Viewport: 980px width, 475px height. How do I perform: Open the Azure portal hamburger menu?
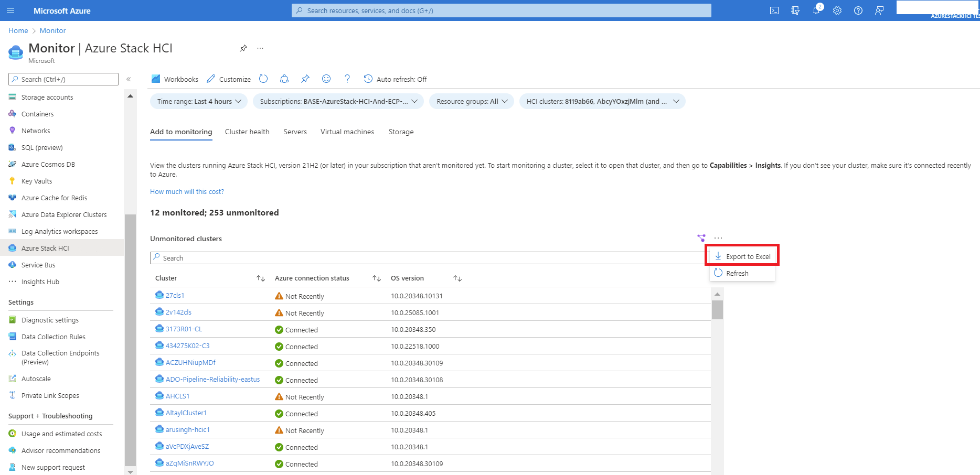(x=10, y=10)
